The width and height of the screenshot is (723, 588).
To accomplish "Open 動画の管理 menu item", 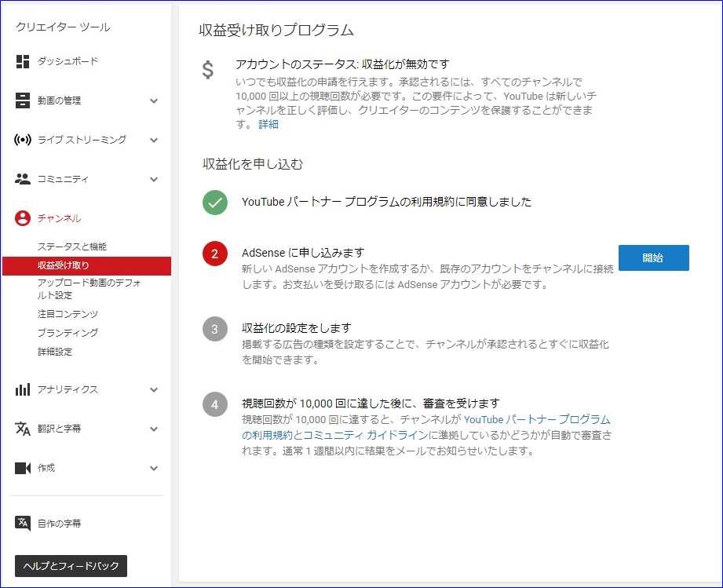I will 59,100.
